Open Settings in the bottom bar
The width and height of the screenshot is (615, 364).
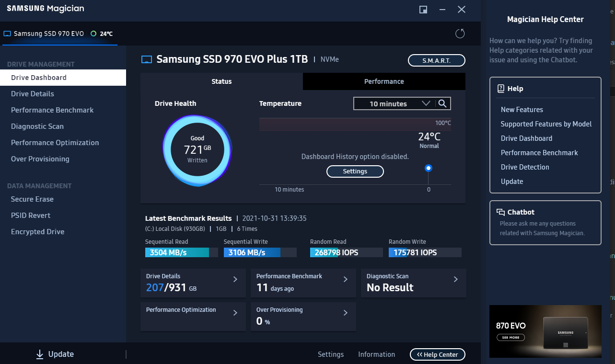331,354
